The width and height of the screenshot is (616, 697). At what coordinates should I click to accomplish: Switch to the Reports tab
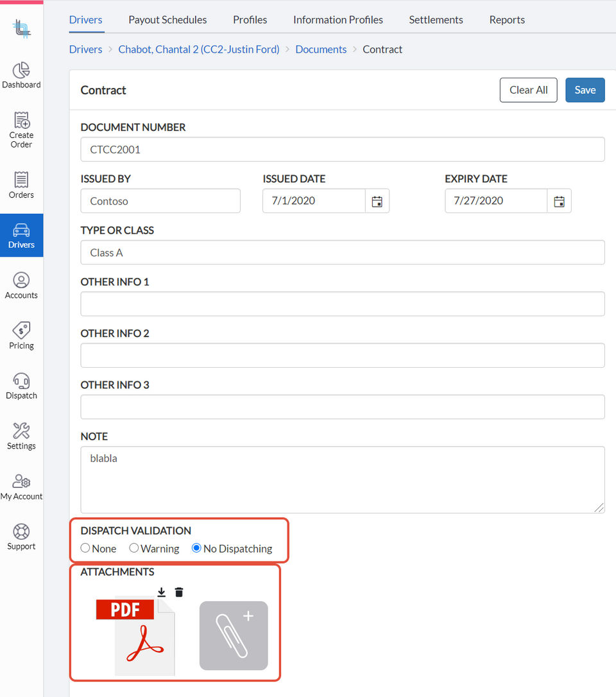(507, 20)
